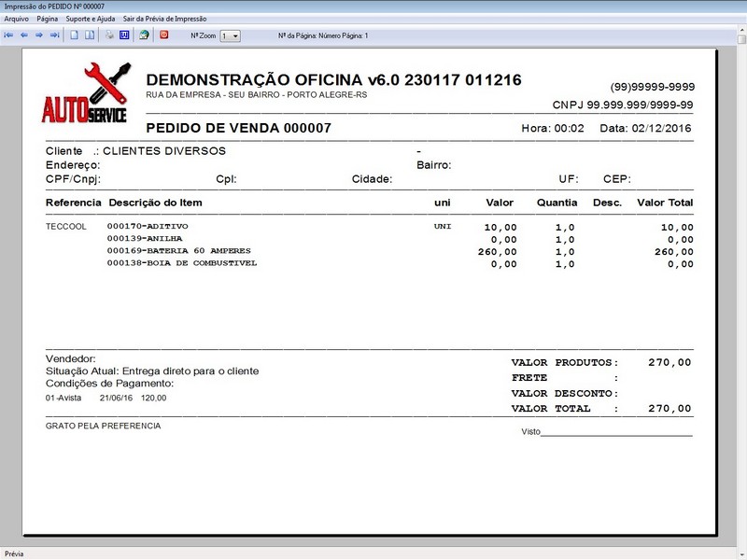Viewport: 747px width, 560px height.
Task: Click 01-Avista payment condition line
Action: click(x=106, y=399)
